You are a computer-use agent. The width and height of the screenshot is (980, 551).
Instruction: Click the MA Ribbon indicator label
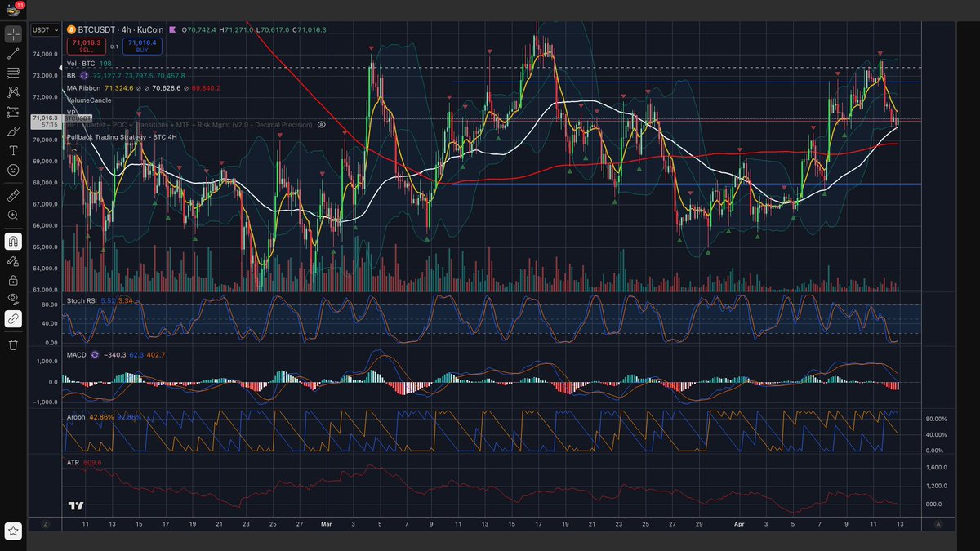(x=83, y=87)
